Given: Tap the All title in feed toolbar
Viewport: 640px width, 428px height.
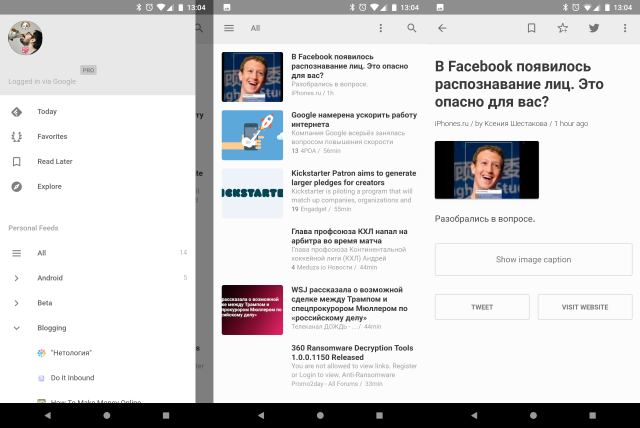Looking at the screenshot, I should 256,28.
